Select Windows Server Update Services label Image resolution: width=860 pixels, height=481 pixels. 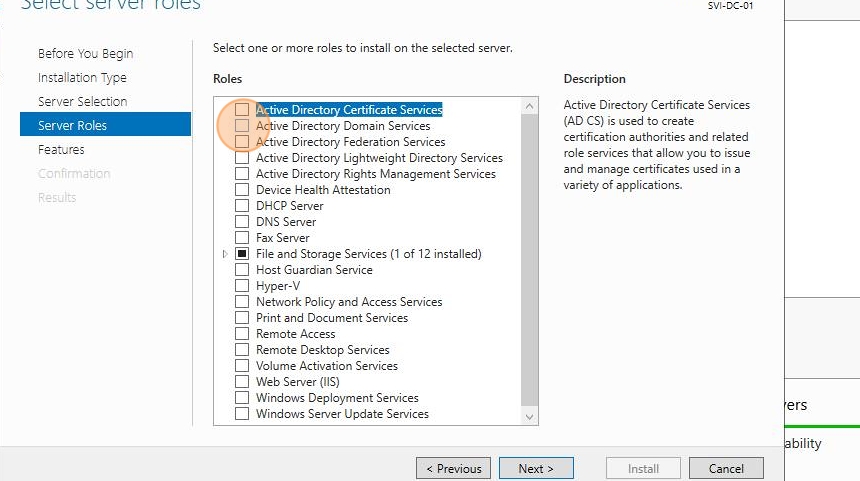pos(342,414)
